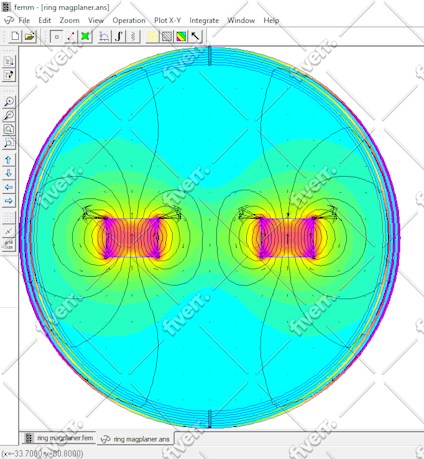This screenshot has width=424, height=459.
Task: Open X-Y plot graph tool
Action: point(104,36)
